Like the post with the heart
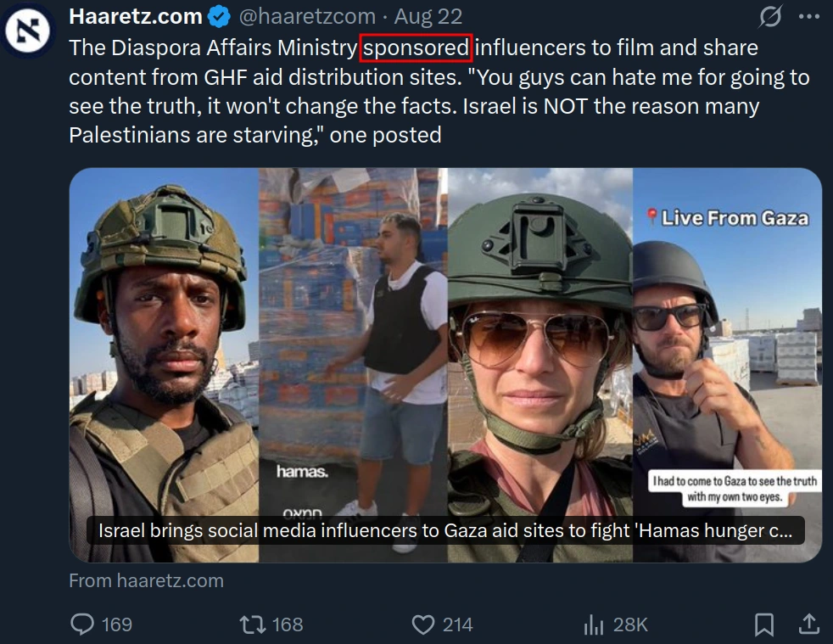833x644 pixels. pyautogui.click(x=423, y=624)
